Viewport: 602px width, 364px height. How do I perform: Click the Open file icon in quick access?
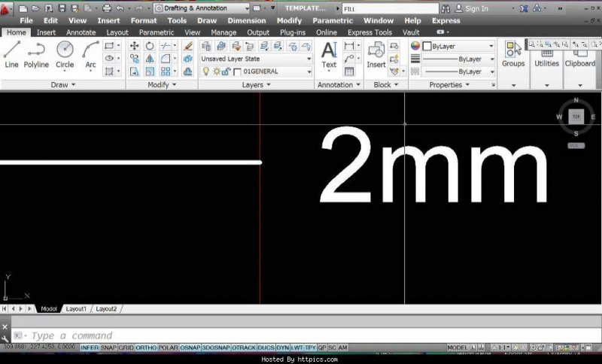(x=35, y=8)
